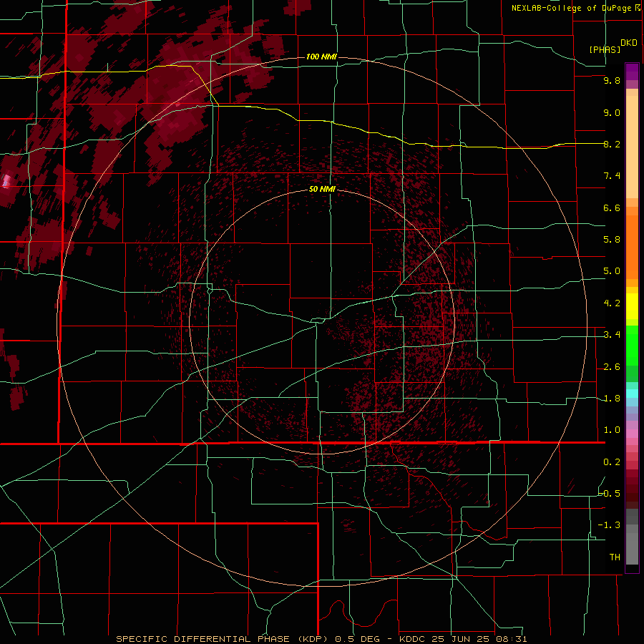Click the 9.8 value on the scale
This screenshot has height=644, width=644.
click(612, 80)
